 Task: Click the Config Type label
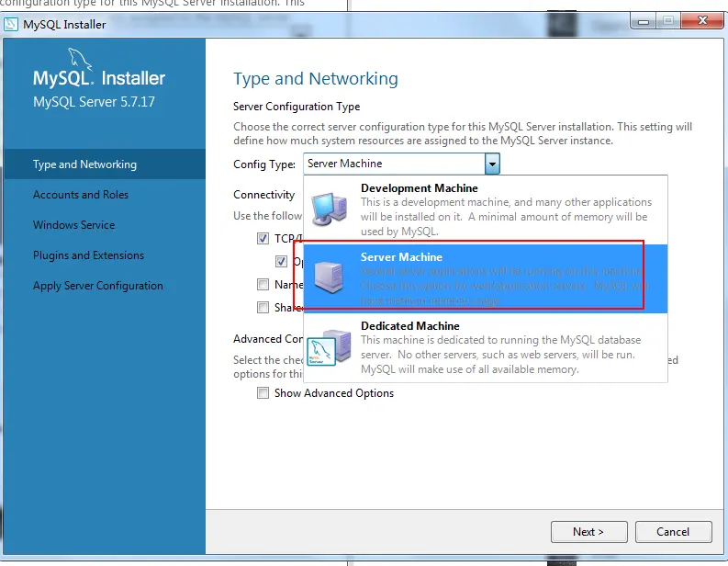(x=264, y=164)
